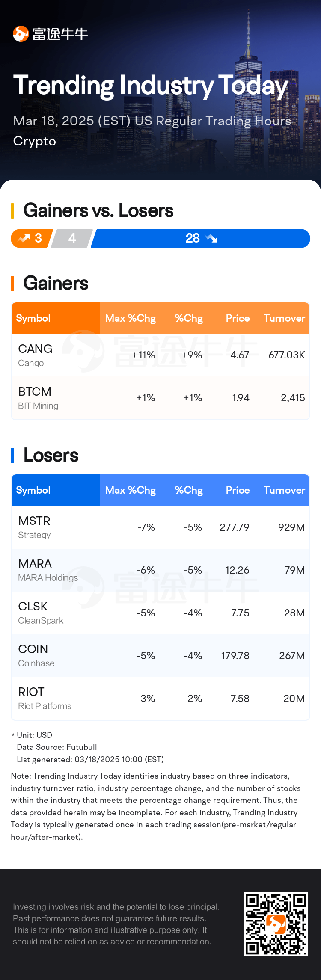This screenshot has width=321, height=980.
Task: Click the blue losers bar showing 28
Action: click(x=201, y=238)
